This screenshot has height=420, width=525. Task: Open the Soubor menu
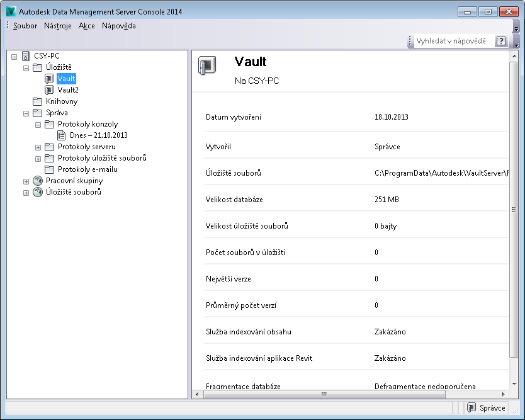point(25,26)
